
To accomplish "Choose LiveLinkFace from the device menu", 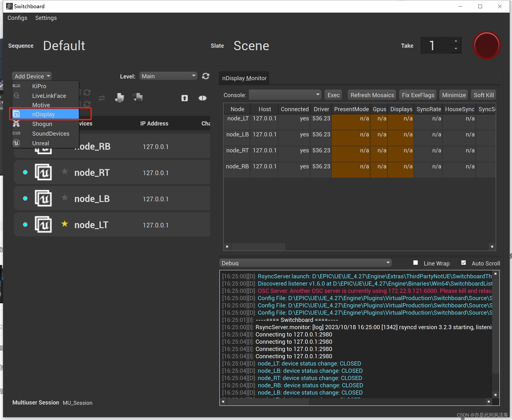I will 49,96.
